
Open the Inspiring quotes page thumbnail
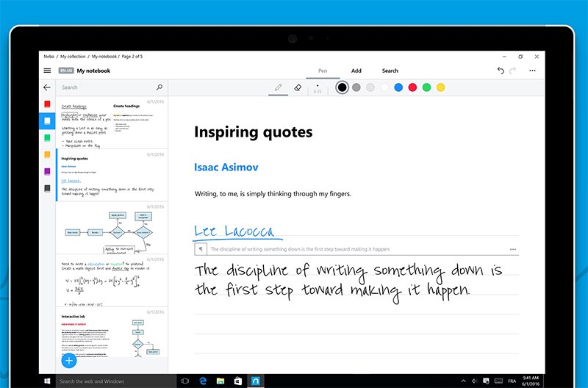(x=112, y=175)
